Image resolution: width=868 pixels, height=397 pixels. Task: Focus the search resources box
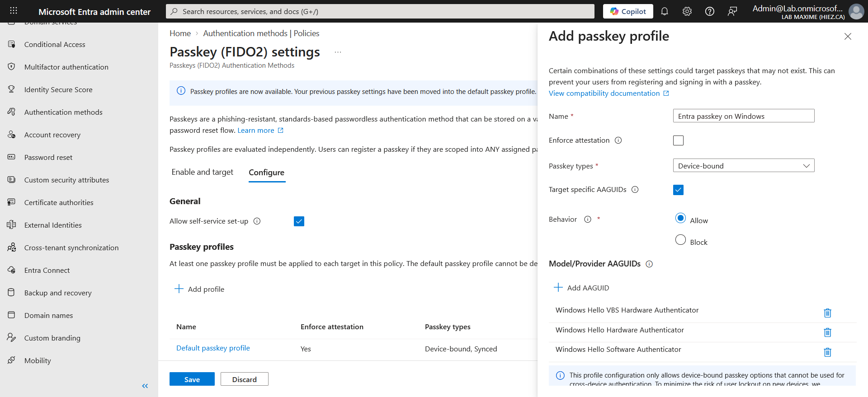(x=380, y=11)
